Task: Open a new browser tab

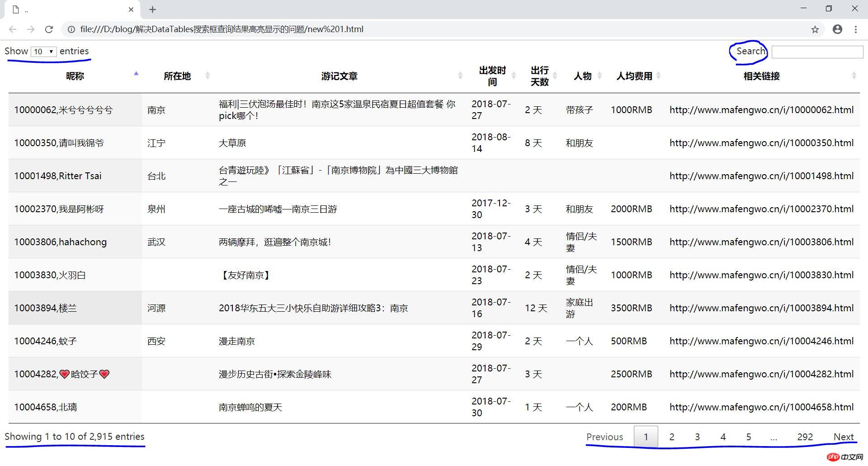Action: coord(152,10)
